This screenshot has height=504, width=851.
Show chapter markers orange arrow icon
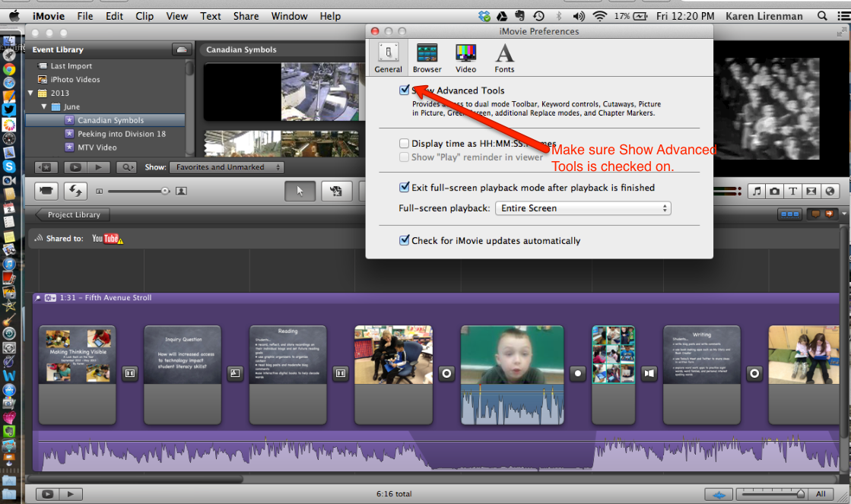(x=829, y=214)
